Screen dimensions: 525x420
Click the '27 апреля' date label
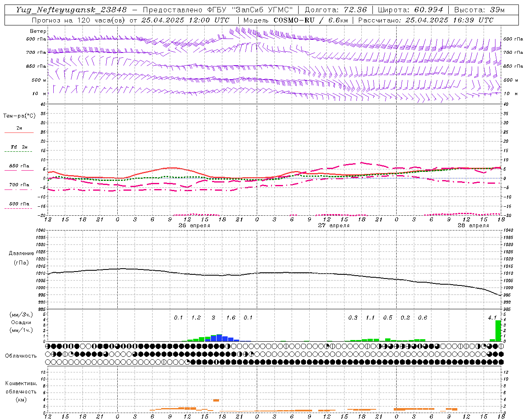pyautogui.click(x=334, y=226)
